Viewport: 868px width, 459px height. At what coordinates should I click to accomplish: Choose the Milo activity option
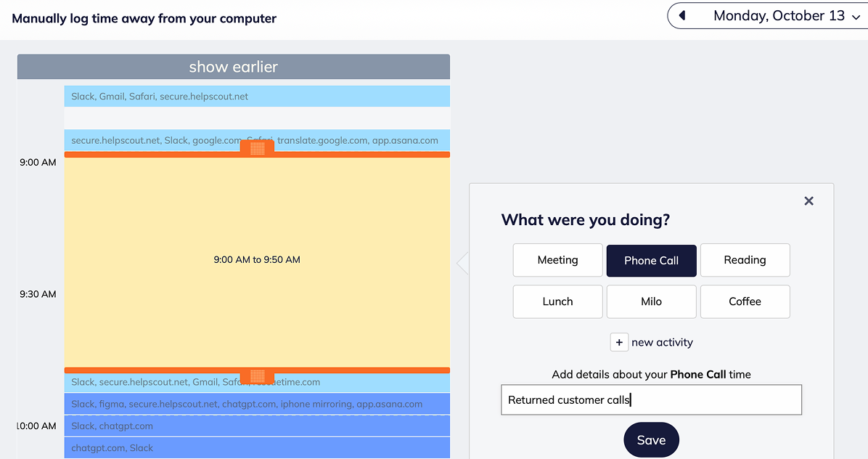coord(651,301)
